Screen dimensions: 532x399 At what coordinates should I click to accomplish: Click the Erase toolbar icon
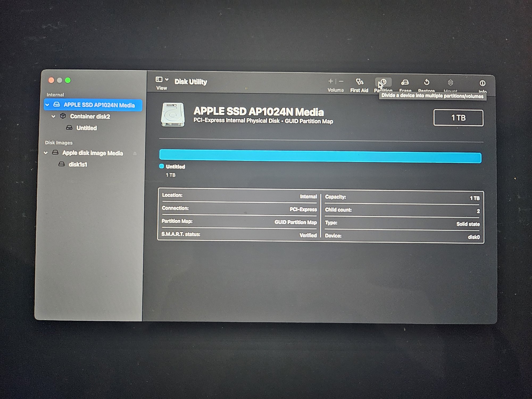click(x=405, y=82)
